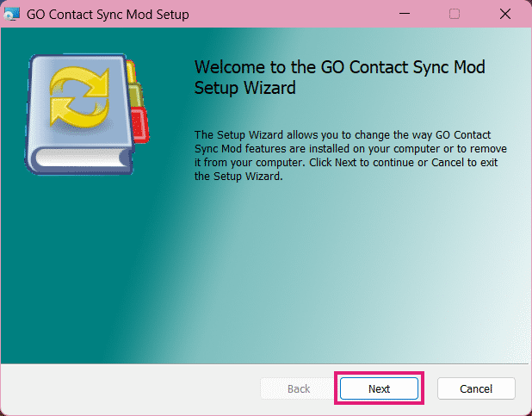Click the title bar text 'GO Contact Sync Mod Setup'

(108, 15)
